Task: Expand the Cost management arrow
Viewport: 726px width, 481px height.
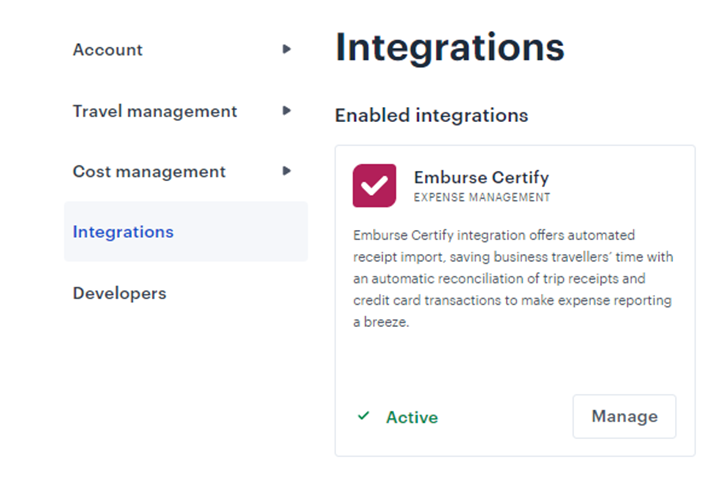Action: pos(287,171)
